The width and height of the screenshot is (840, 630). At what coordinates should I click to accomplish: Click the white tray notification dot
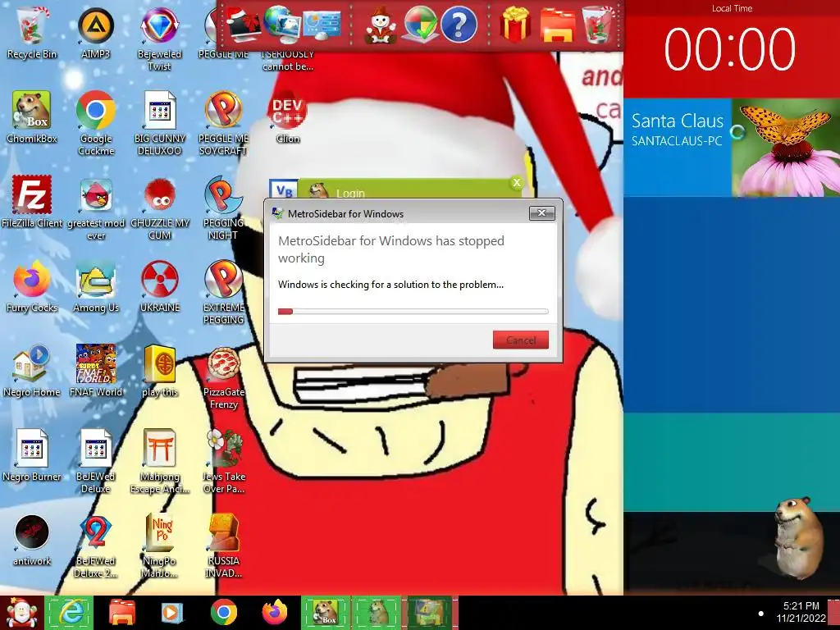(x=760, y=614)
